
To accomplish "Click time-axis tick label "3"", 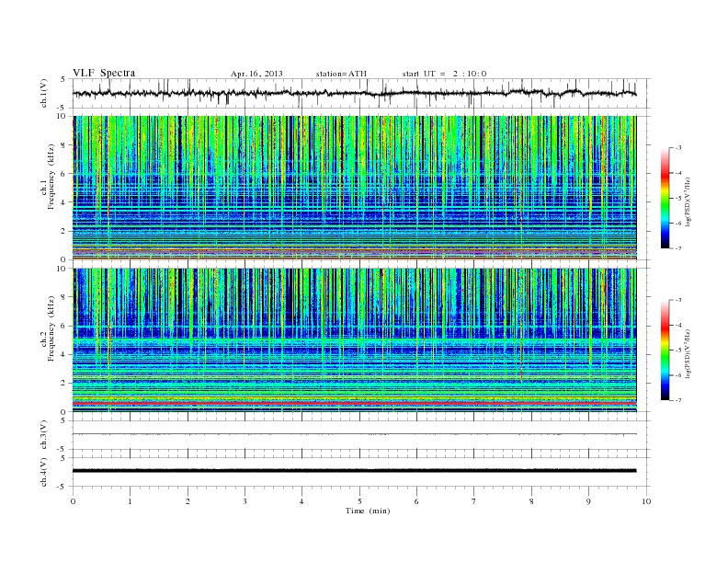I will coord(245,501).
